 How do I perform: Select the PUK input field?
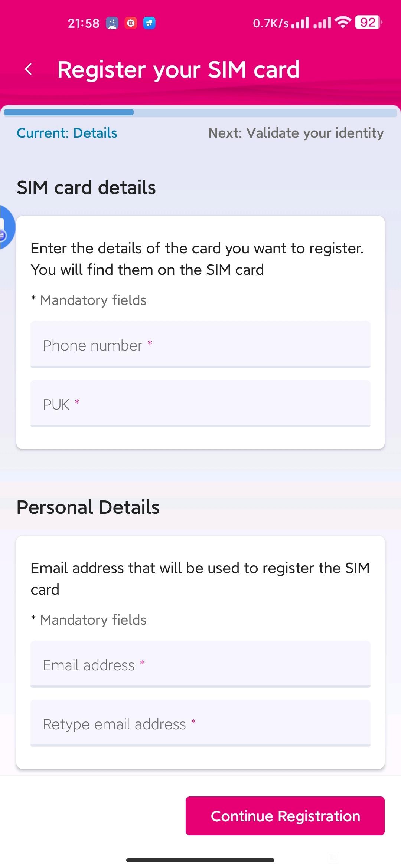coord(200,403)
